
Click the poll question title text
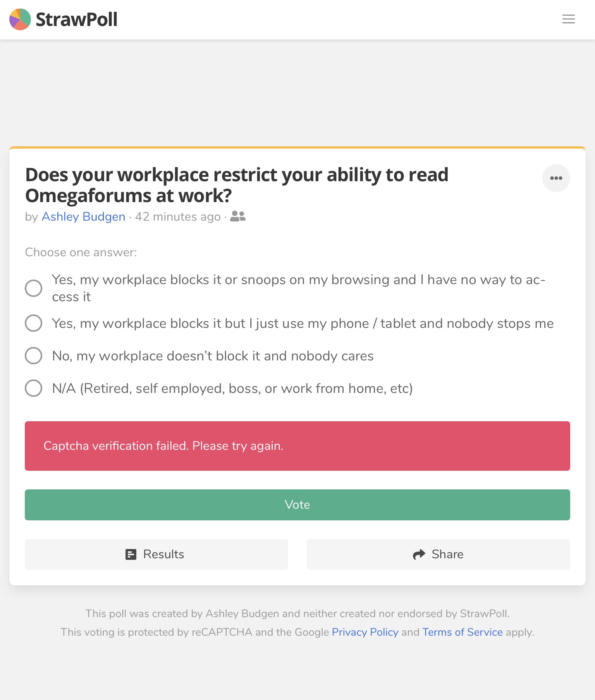pyautogui.click(x=237, y=185)
